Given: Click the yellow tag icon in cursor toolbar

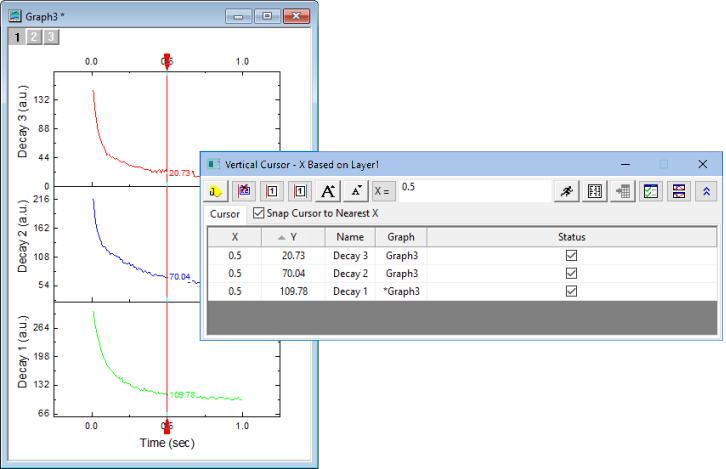Looking at the screenshot, I should (x=216, y=191).
